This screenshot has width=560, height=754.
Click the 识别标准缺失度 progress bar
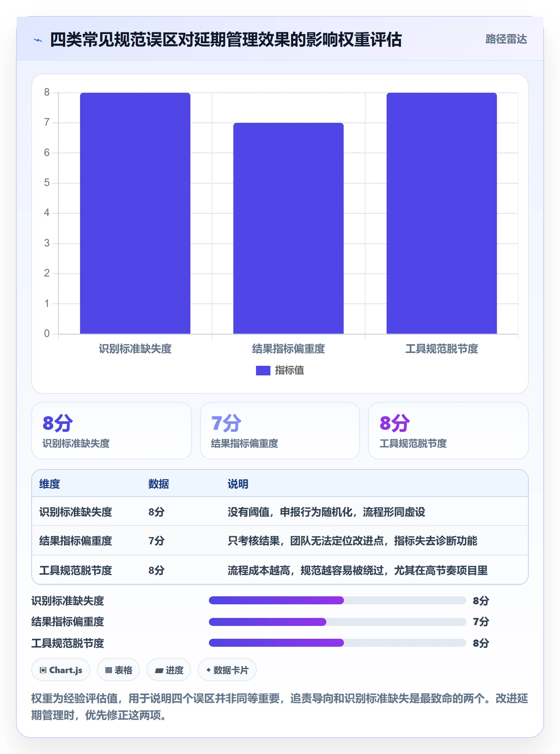[337, 600]
